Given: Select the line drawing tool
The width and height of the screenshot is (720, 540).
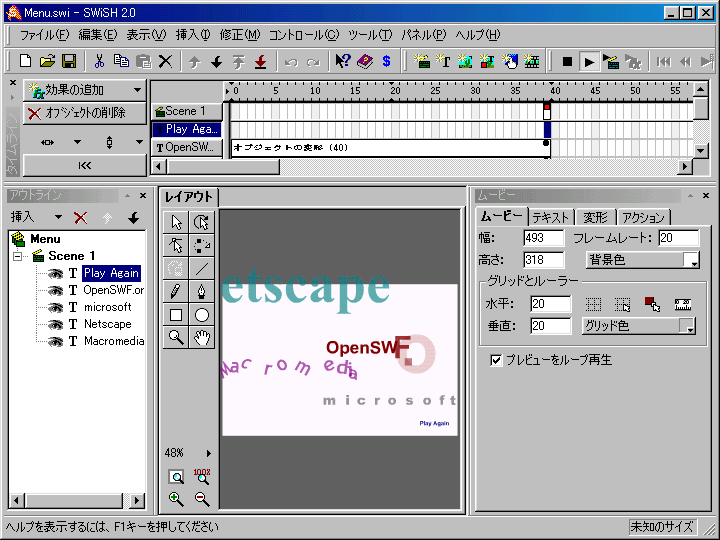Looking at the screenshot, I should [202, 268].
